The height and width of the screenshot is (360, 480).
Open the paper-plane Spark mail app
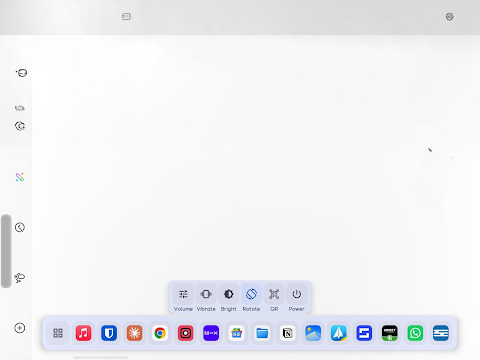[x=339, y=333]
